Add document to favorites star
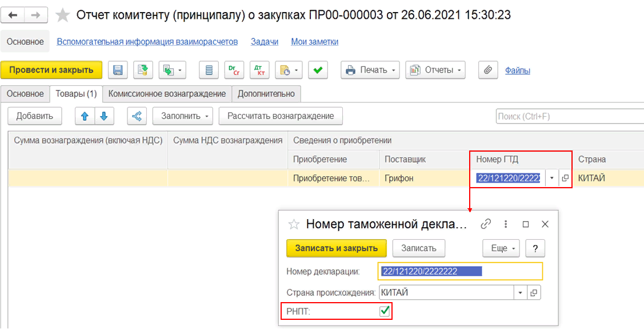Screen dimensions: 644x329 tap(62, 15)
